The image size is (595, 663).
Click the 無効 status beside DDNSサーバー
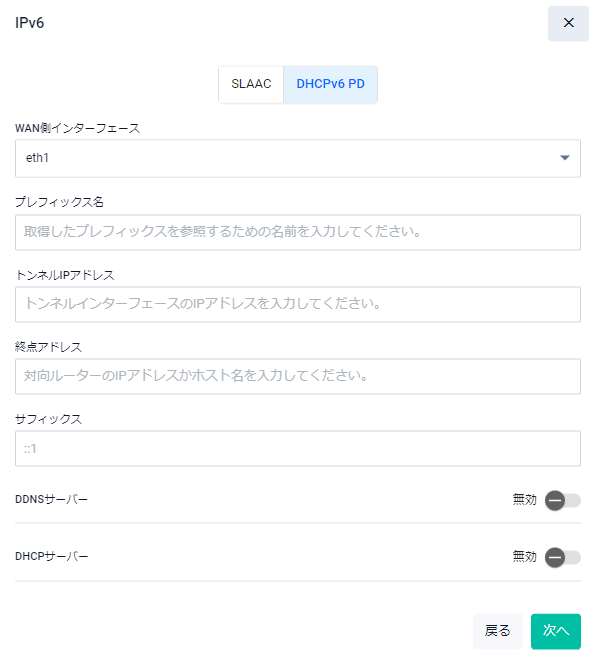524,499
